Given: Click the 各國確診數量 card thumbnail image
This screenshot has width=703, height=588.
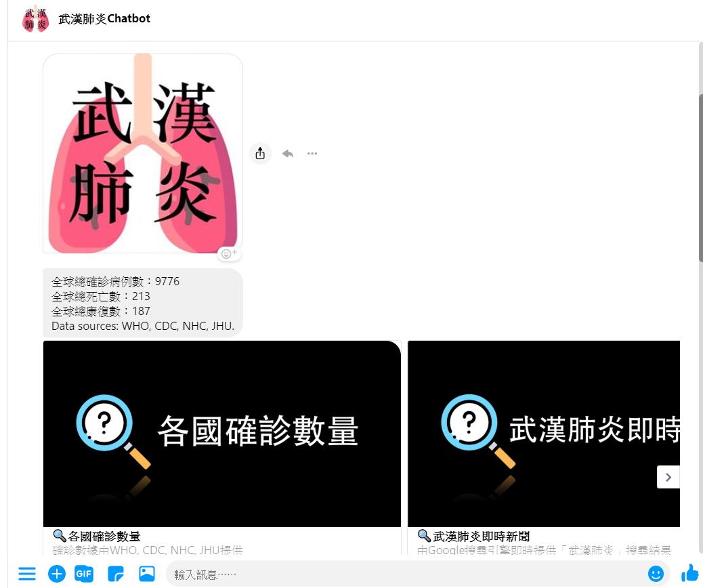Looking at the screenshot, I should click(222, 434).
